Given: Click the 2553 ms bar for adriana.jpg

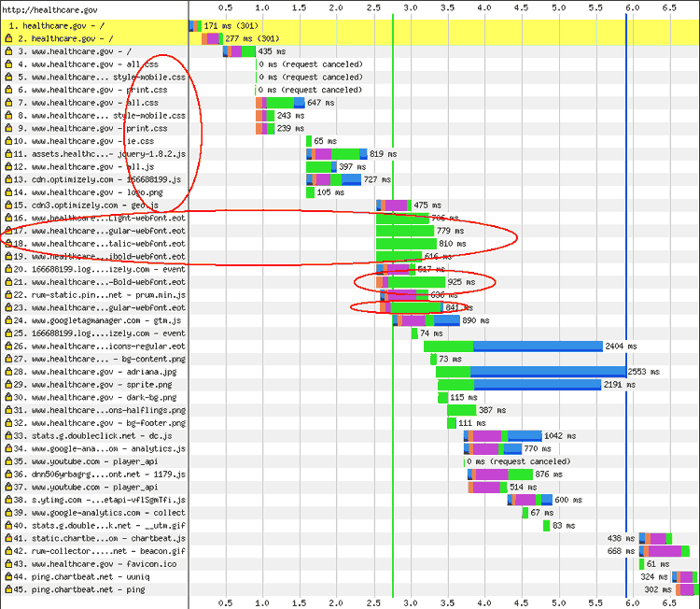Looking at the screenshot, I should [x=531, y=372].
